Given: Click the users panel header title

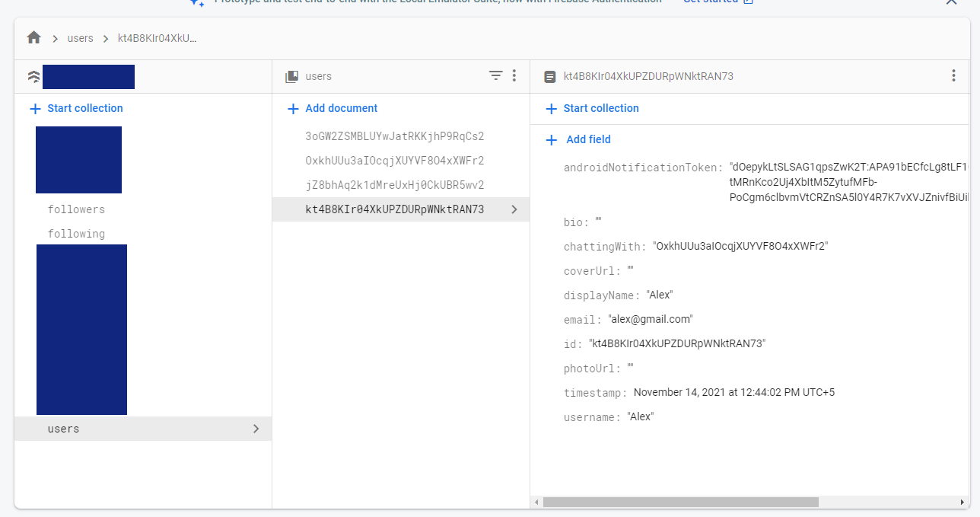Looking at the screenshot, I should [x=318, y=76].
